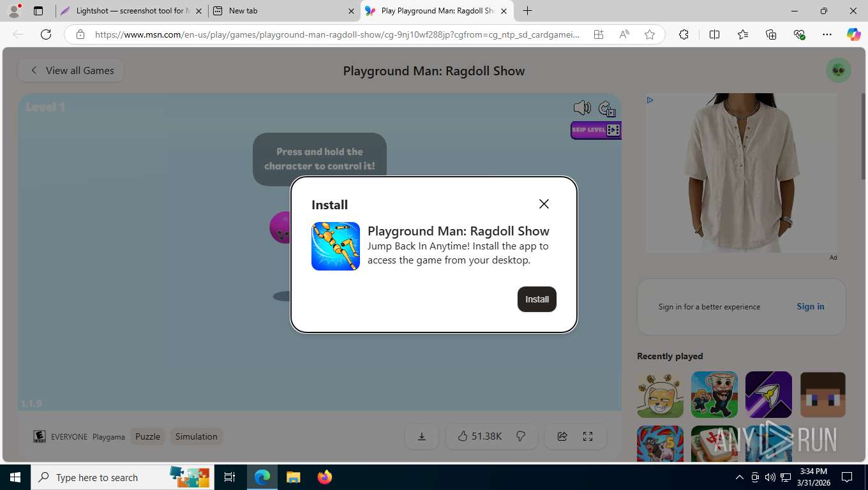Mute game sound with speaker icon

[x=582, y=108]
